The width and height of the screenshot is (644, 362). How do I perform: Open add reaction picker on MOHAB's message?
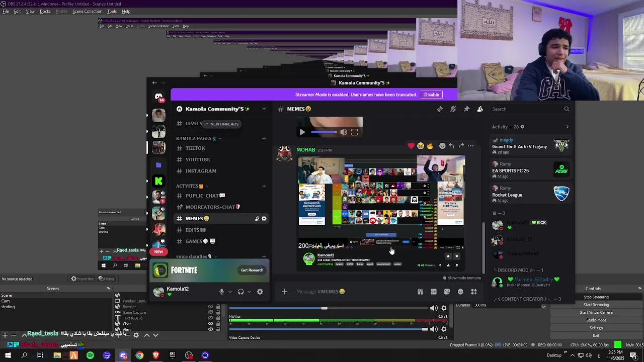coord(442,146)
